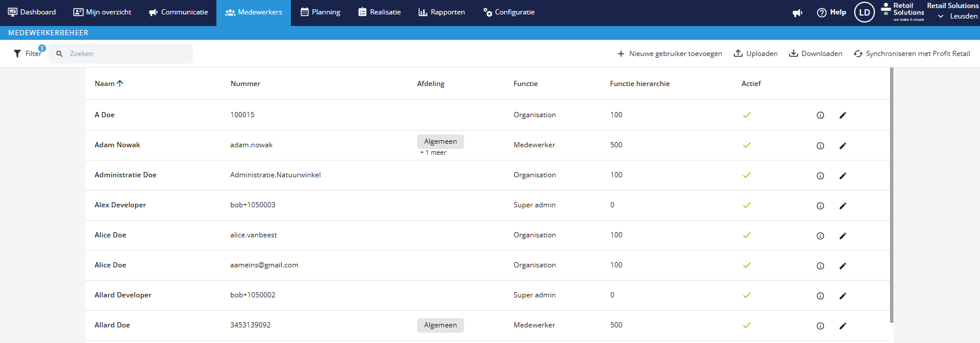Click 'Administratie.Natuurwinkel' cell

point(275,175)
